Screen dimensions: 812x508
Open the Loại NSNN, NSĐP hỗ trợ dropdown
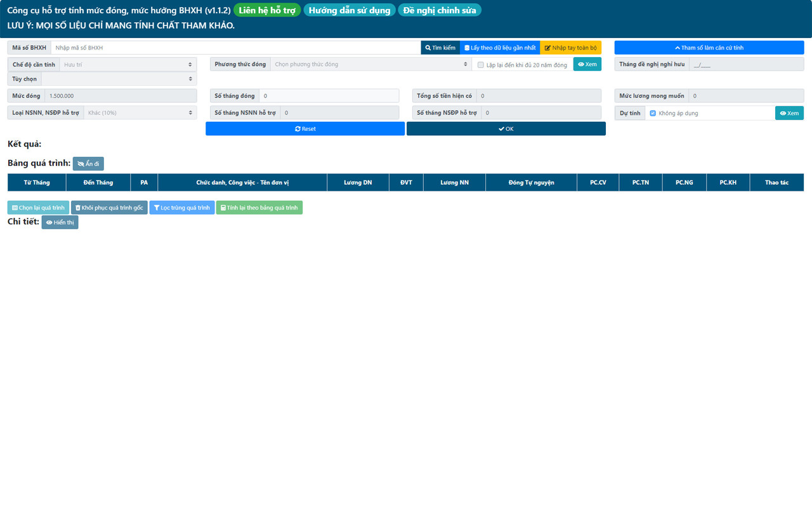pyautogui.click(x=140, y=112)
